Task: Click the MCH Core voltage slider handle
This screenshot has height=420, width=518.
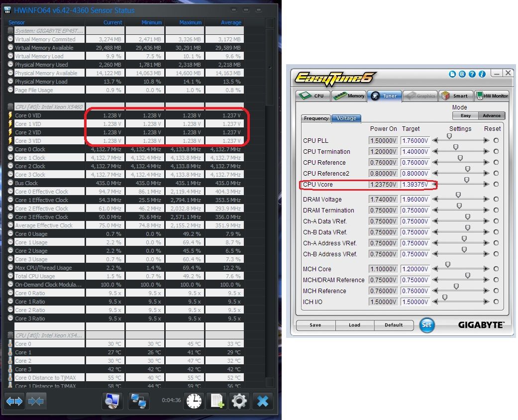Action: 448,264
